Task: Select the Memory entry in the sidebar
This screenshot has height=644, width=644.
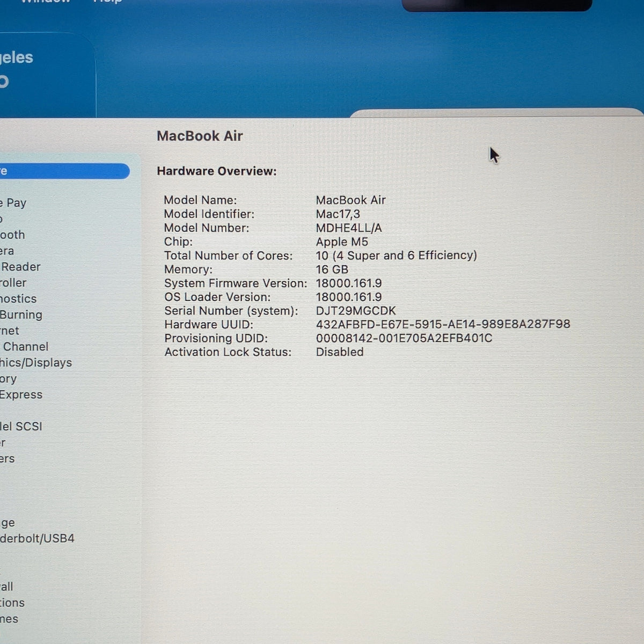Action: pos(9,379)
